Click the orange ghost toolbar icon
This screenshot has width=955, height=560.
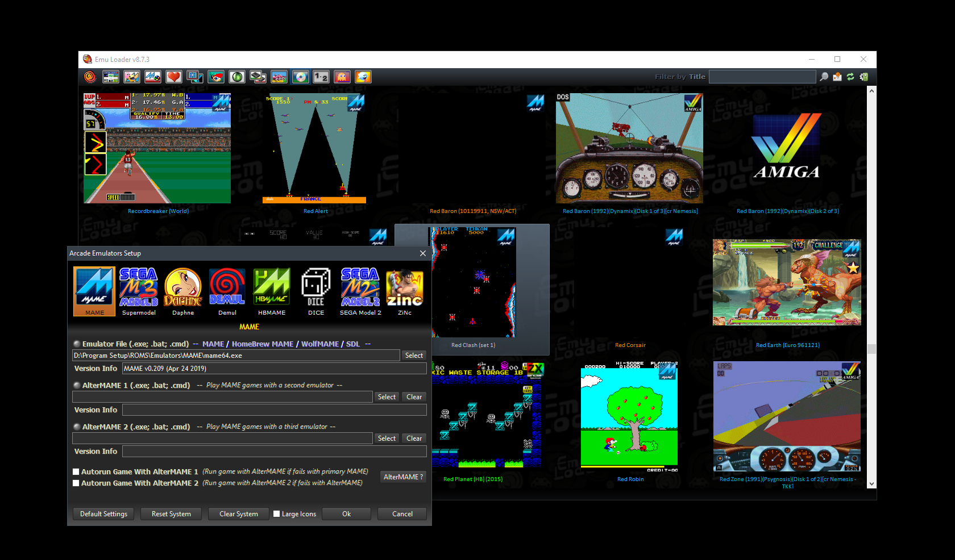click(342, 77)
